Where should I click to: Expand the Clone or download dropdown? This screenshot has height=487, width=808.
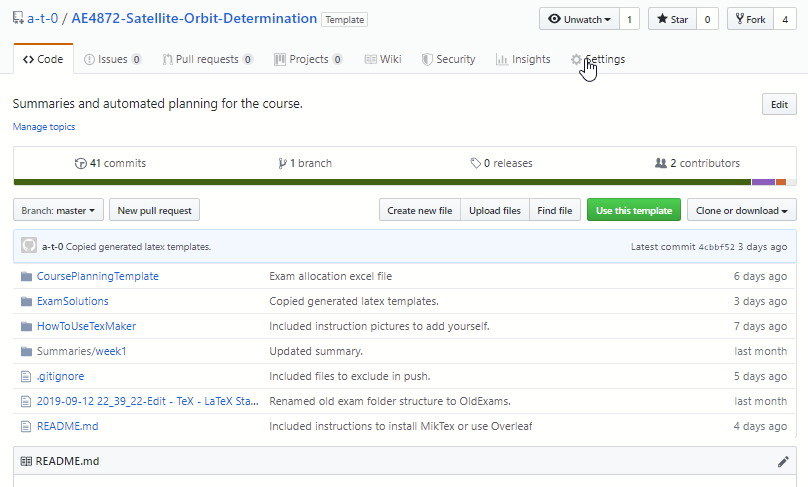pyautogui.click(x=742, y=210)
